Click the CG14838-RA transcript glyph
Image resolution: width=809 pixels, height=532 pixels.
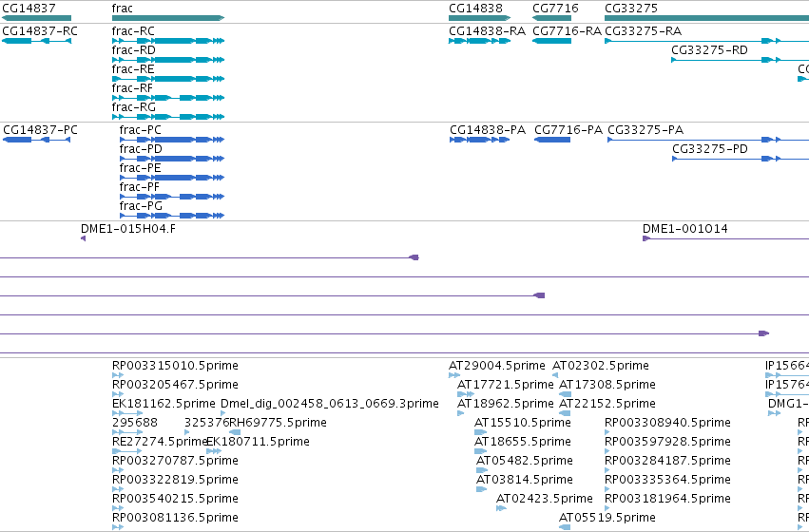pyautogui.click(x=479, y=41)
